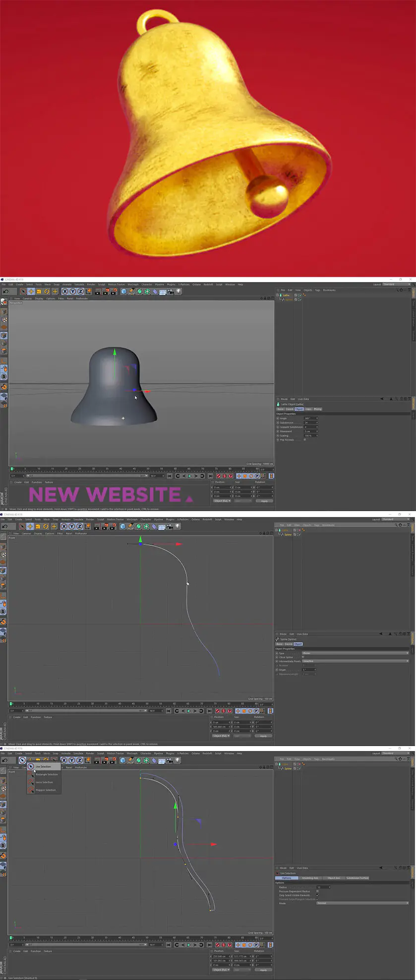Collapse Lathe hierarchy in Perspective window Object Manager

tap(277, 295)
